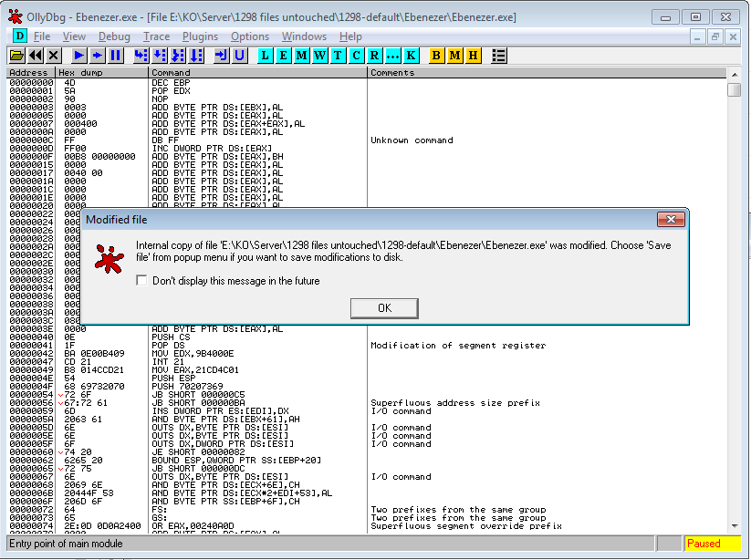
Task: Open Hardware breakpoints with yellow H icon
Action: click(473, 56)
